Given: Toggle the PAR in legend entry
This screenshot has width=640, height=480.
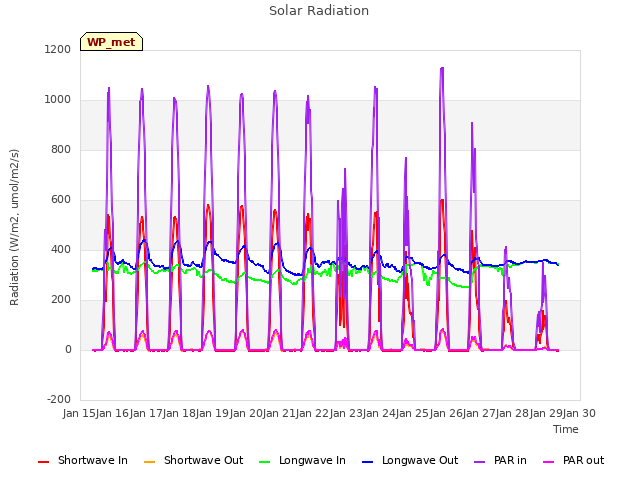Looking at the screenshot, I should click(x=500, y=460).
